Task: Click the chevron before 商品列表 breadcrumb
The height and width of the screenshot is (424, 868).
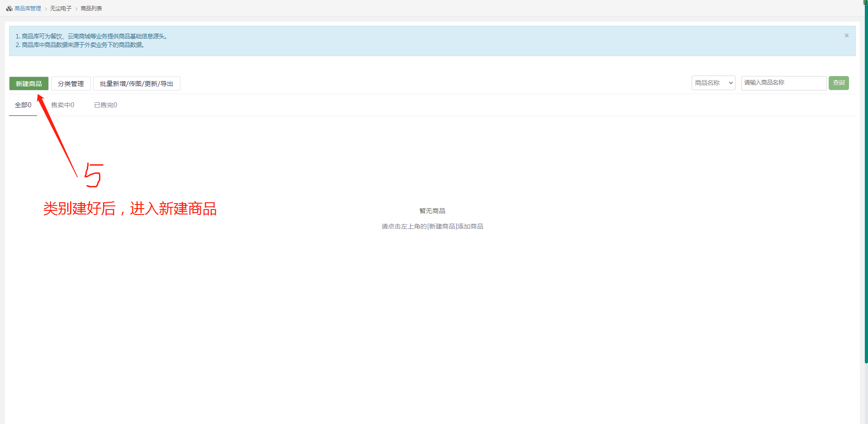Action: (x=76, y=9)
